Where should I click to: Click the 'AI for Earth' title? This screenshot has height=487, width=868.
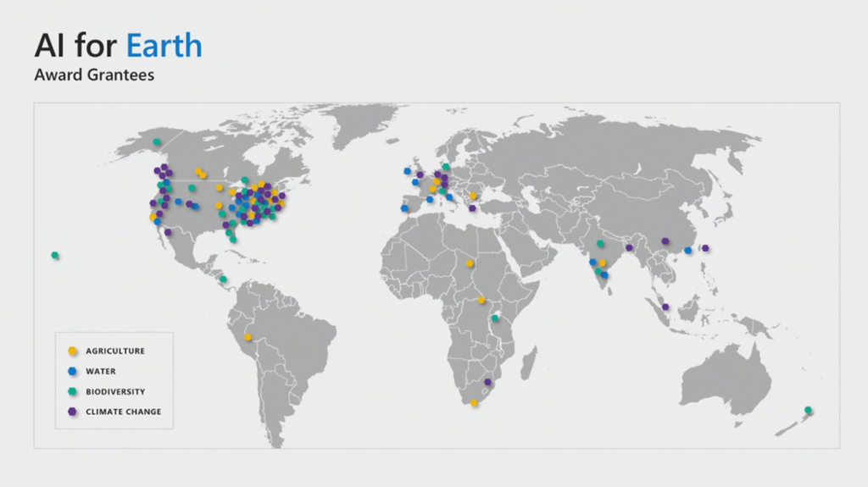(118, 46)
